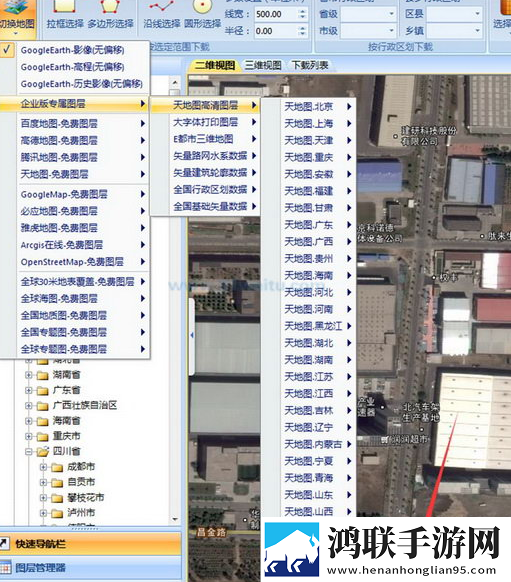
Task: Open 全国基础矢量数据 submenu
Action: (205, 206)
